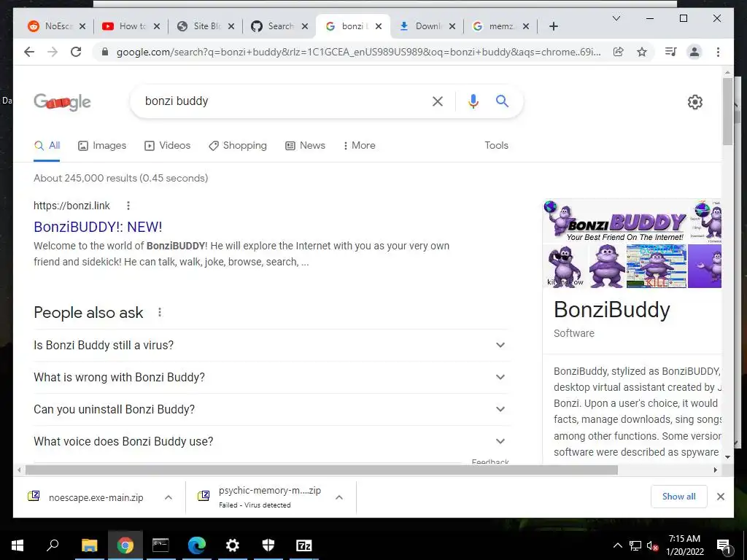
Task: Click the Google logo
Action: coord(63,102)
